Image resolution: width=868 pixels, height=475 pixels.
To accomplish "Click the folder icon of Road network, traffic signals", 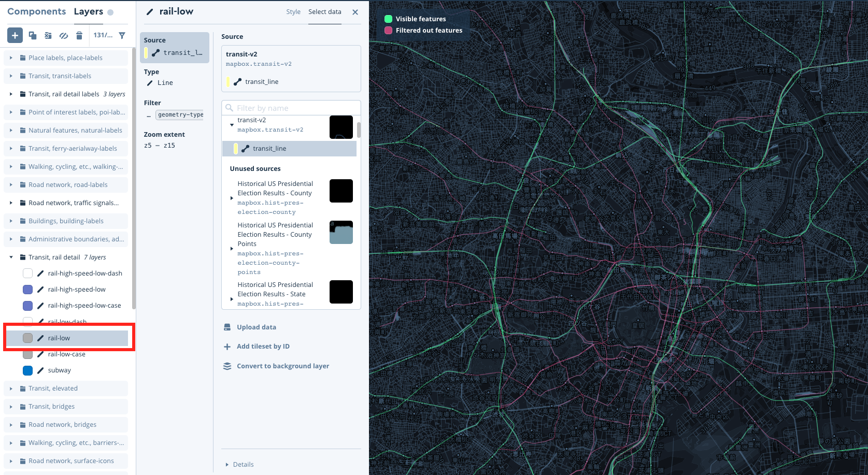I will [x=23, y=203].
